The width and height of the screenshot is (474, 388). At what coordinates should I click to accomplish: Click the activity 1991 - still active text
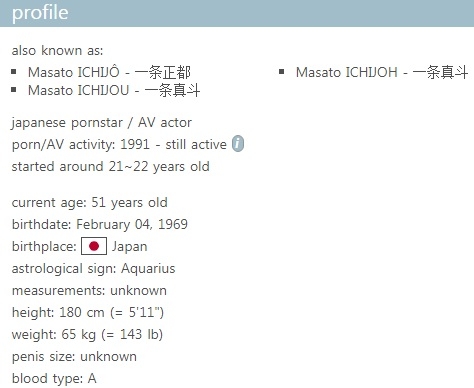pyautogui.click(x=173, y=145)
